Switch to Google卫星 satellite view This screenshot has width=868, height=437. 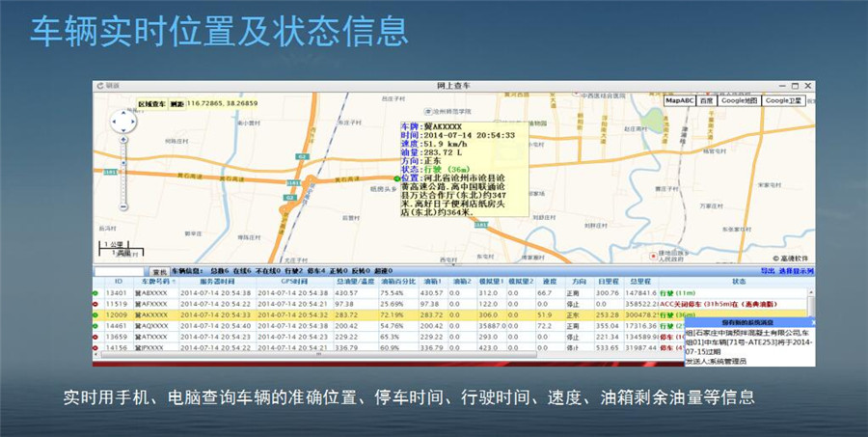(x=783, y=100)
